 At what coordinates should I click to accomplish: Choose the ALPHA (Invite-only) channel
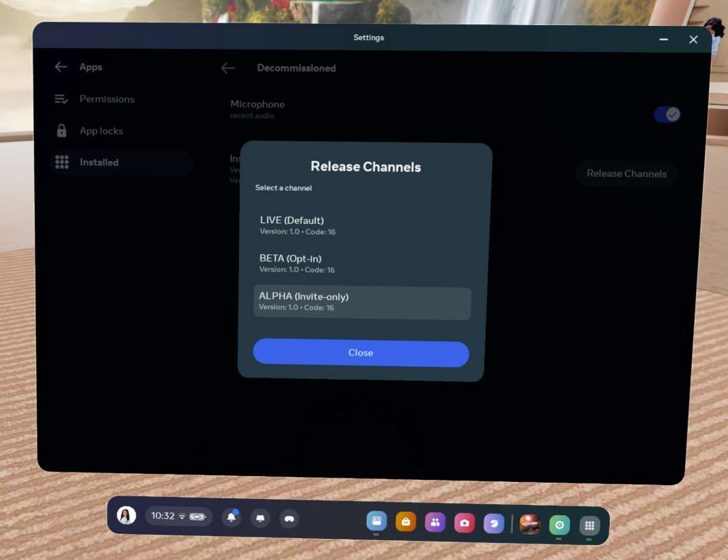pos(362,301)
